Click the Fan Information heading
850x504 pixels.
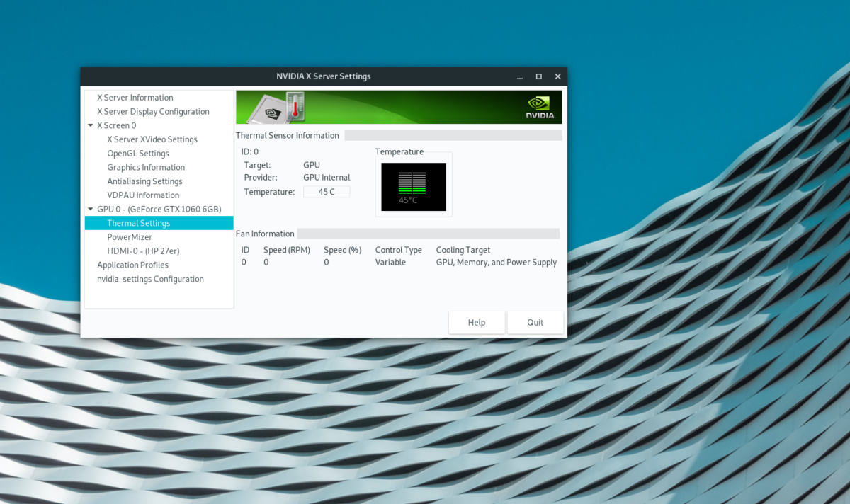click(x=265, y=234)
